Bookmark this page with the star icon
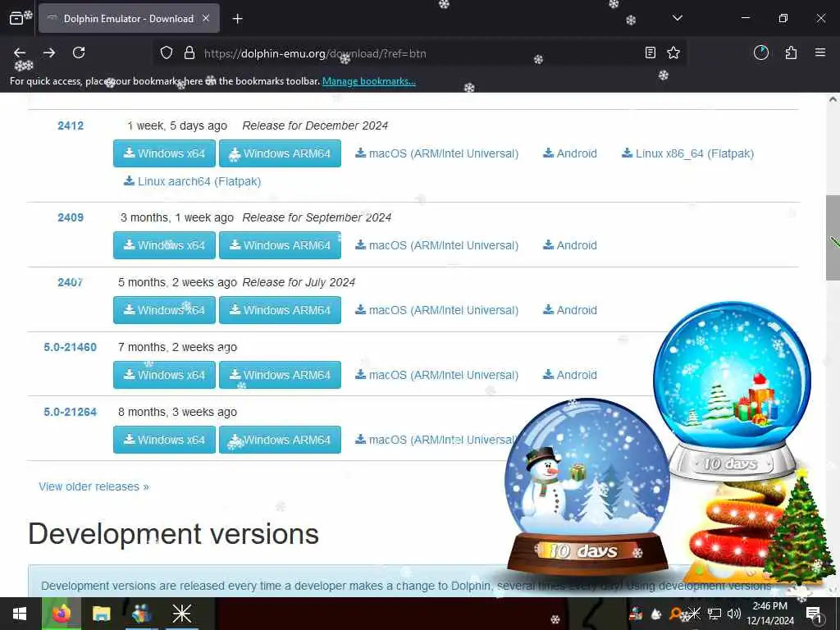Screen dimensions: 840x630 coord(673,52)
